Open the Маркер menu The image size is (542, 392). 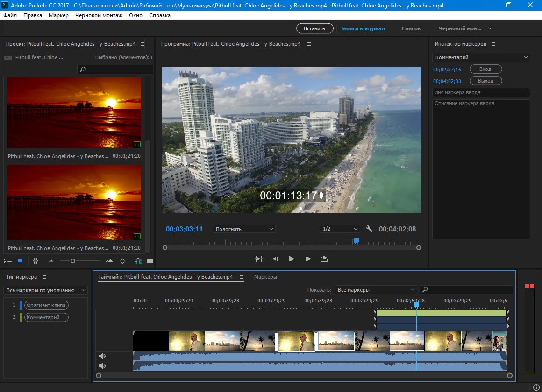58,15
